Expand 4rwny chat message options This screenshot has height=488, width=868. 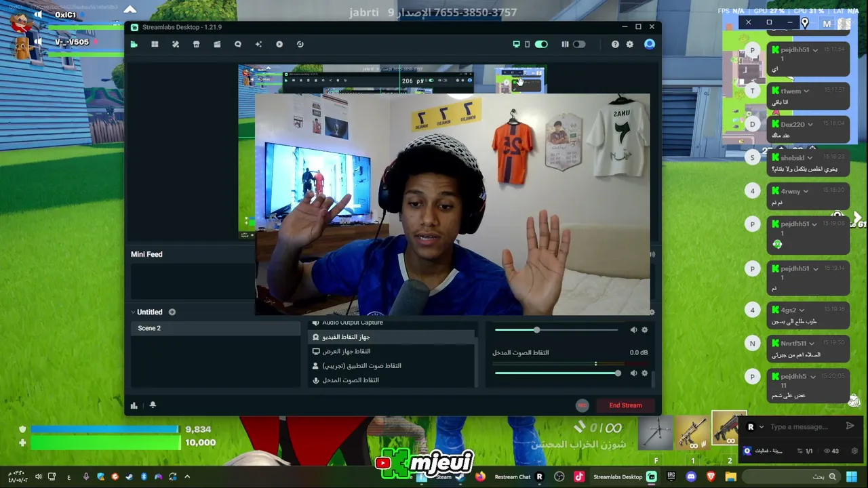806,191
